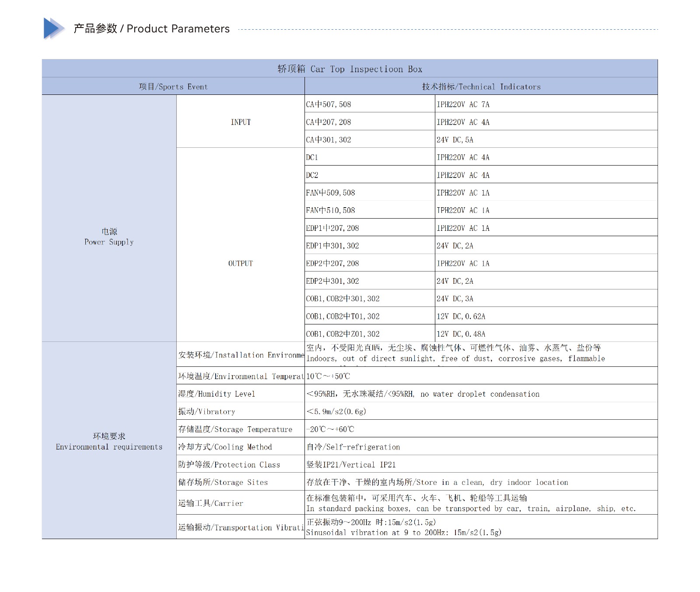Select the 24V DC, 5A cell
Viewport: 700px width, 592px height.
click(x=455, y=140)
